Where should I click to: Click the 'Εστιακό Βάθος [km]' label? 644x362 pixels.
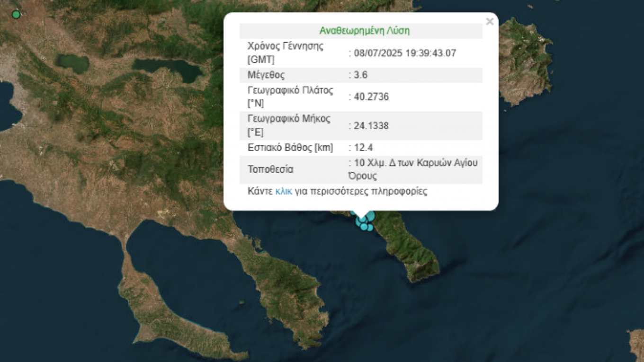290,148
